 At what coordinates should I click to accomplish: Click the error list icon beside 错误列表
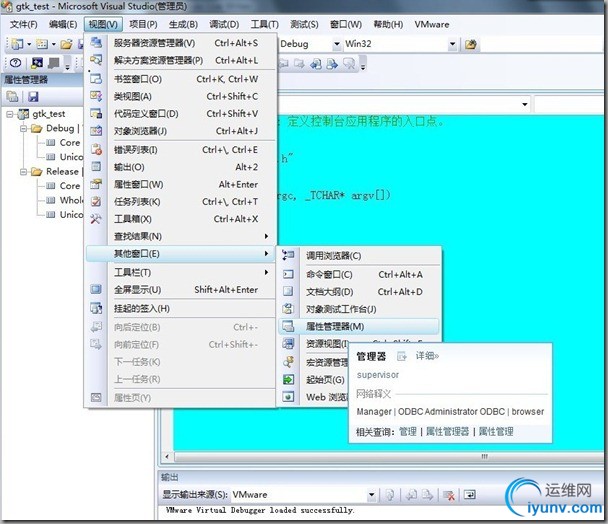[x=96, y=149]
